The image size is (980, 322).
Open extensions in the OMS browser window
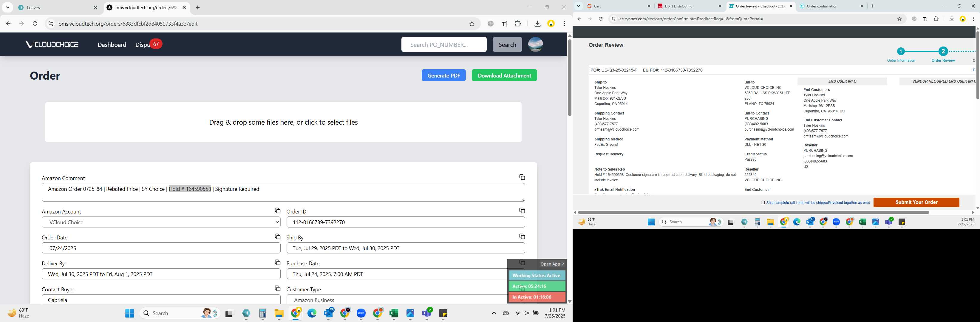coord(518,24)
